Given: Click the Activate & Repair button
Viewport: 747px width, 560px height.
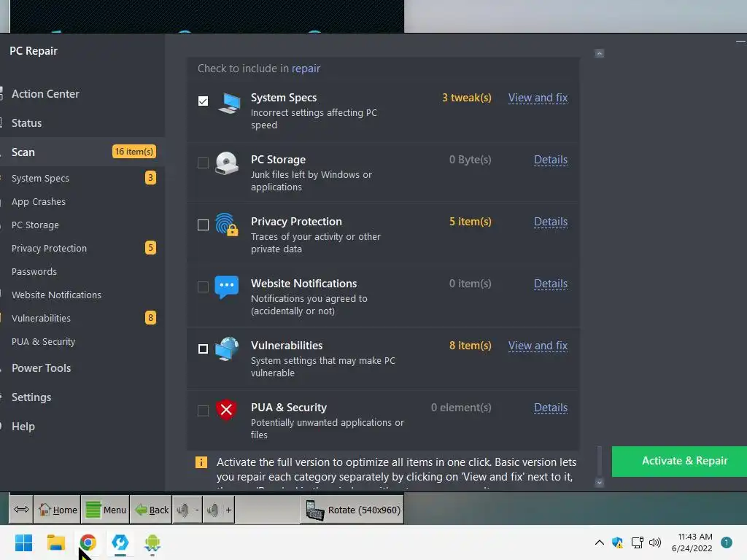Looking at the screenshot, I should [x=679, y=461].
